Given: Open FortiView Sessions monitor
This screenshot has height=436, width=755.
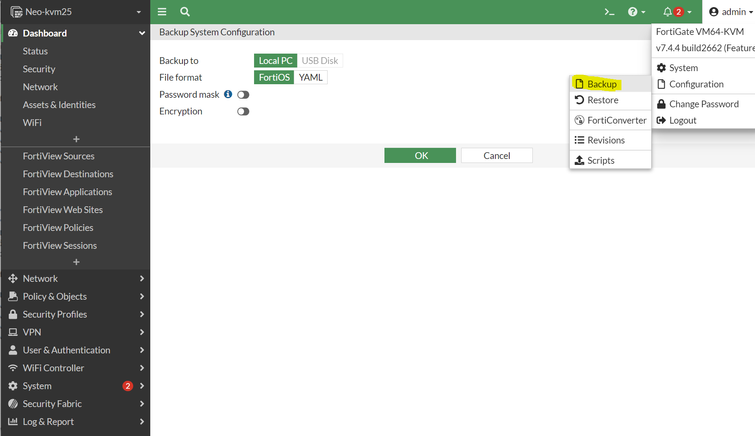Looking at the screenshot, I should pos(60,246).
